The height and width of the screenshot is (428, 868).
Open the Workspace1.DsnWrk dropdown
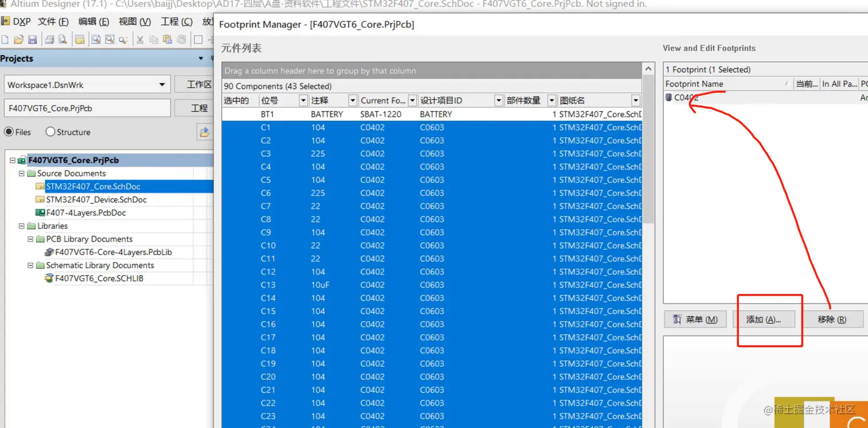coord(162,84)
